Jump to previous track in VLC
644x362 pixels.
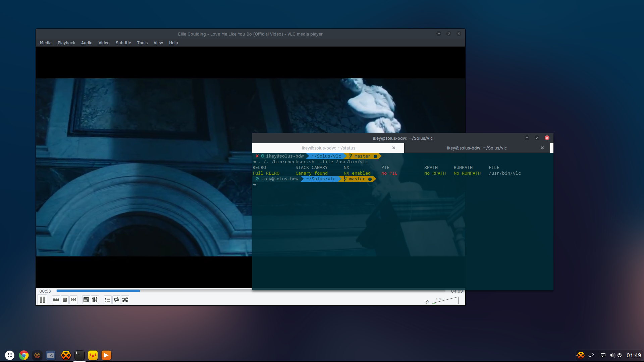pos(56,300)
